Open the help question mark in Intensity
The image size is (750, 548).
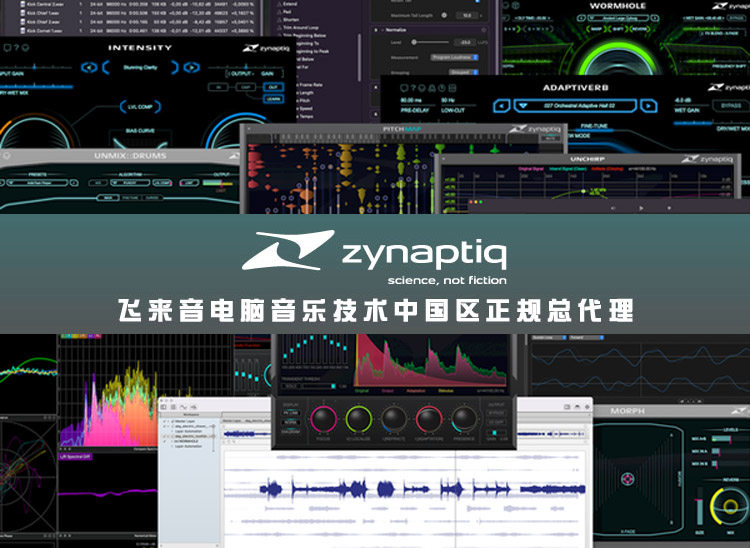point(16,48)
